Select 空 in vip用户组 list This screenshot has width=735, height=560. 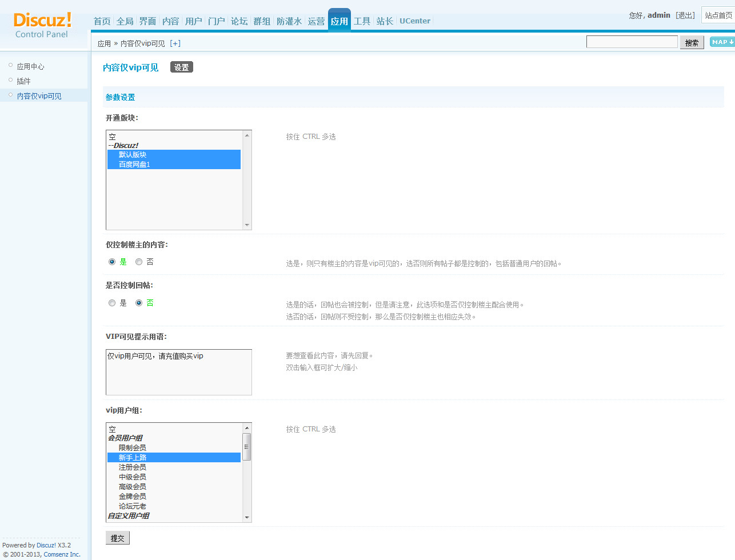[174, 429]
